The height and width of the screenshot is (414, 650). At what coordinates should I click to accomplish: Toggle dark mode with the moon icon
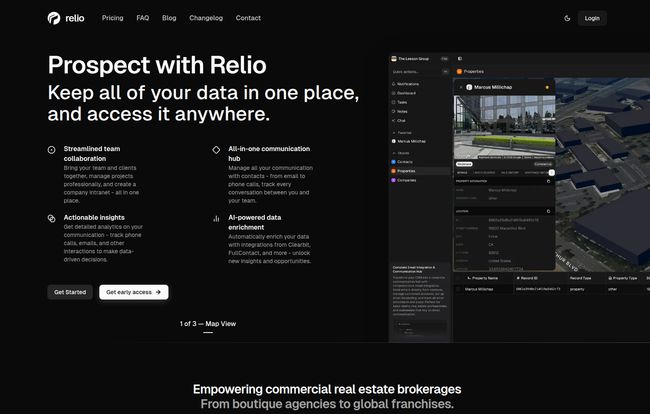pos(567,18)
